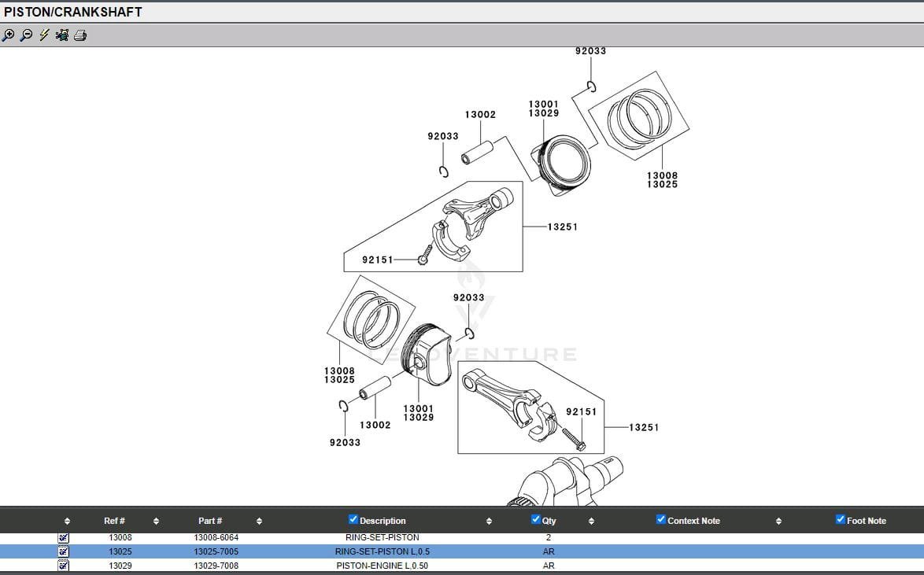Image resolution: width=924 pixels, height=575 pixels.
Task: Open the part selection marquee tool
Action: click(x=61, y=35)
